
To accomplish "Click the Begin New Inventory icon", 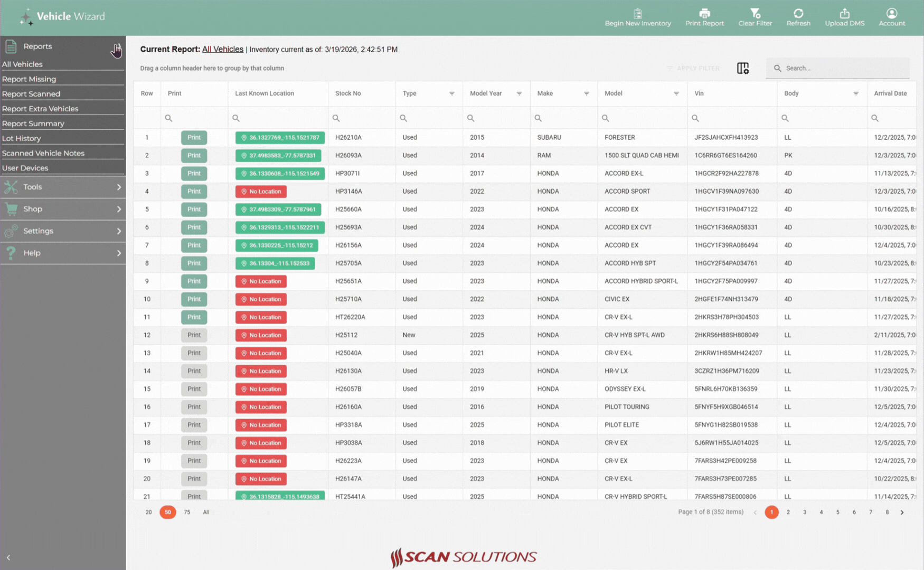I will tap(638, 13).
